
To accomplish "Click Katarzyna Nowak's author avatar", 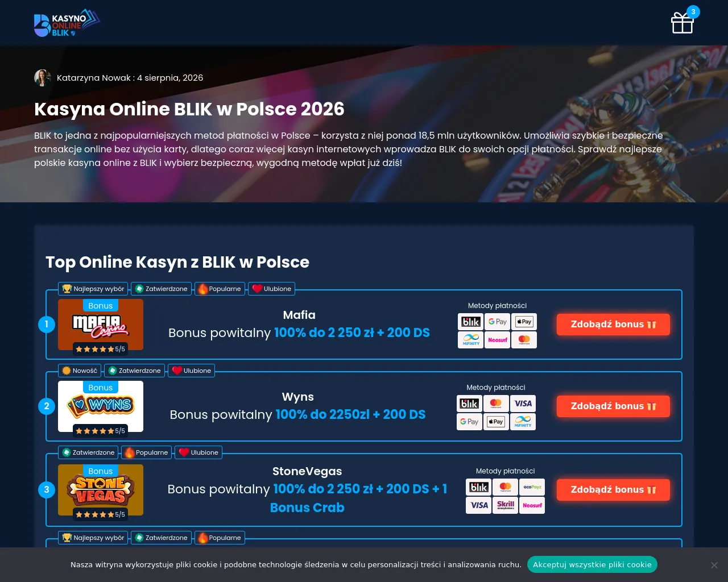I will (43, 78).
